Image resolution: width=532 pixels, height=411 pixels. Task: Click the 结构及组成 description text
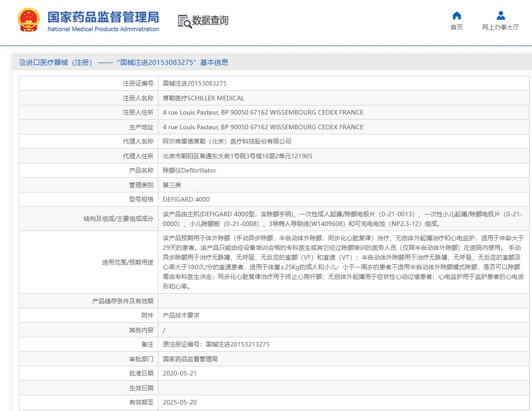[343, 219]
